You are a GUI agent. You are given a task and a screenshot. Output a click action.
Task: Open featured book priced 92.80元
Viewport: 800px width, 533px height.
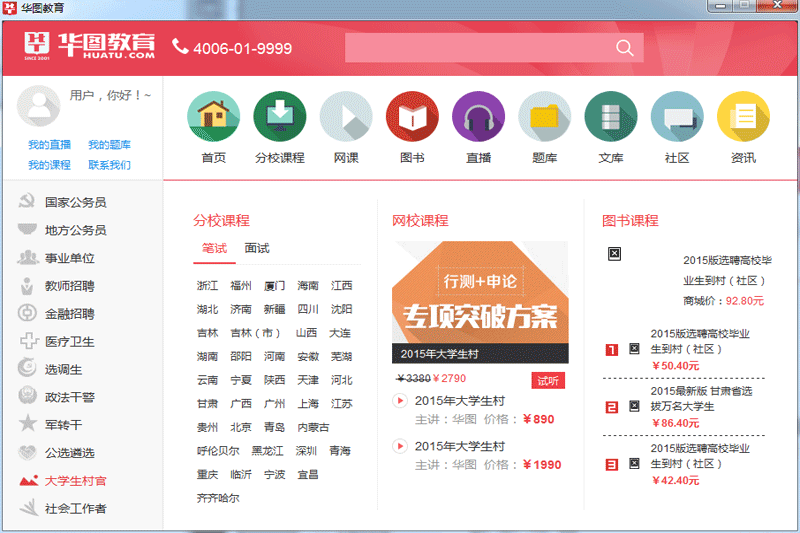pyautogui.click(x=727, y=281)
